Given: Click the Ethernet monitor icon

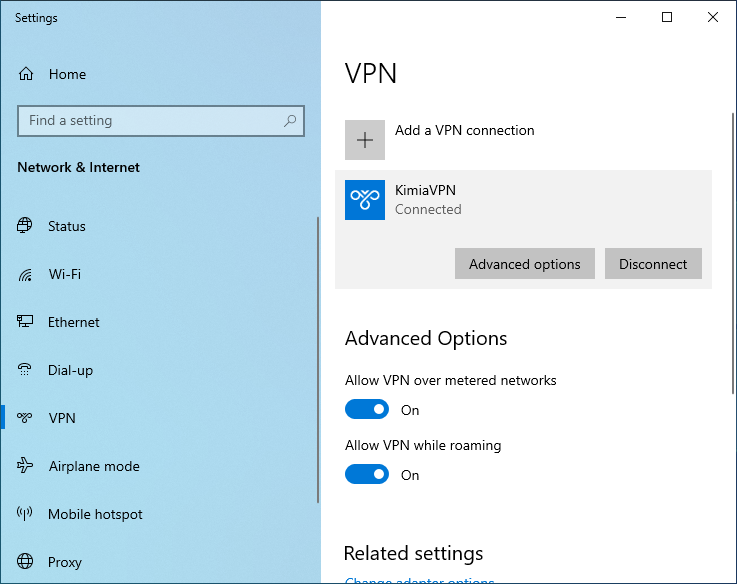Looking at the screenshot, I should [26, 322].
